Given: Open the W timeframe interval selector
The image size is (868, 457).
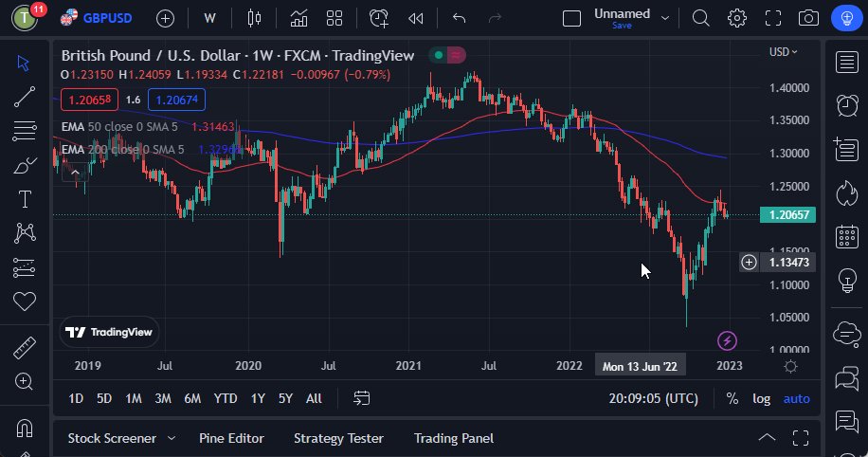Looking at the screenshot, I should pos(209,18).
